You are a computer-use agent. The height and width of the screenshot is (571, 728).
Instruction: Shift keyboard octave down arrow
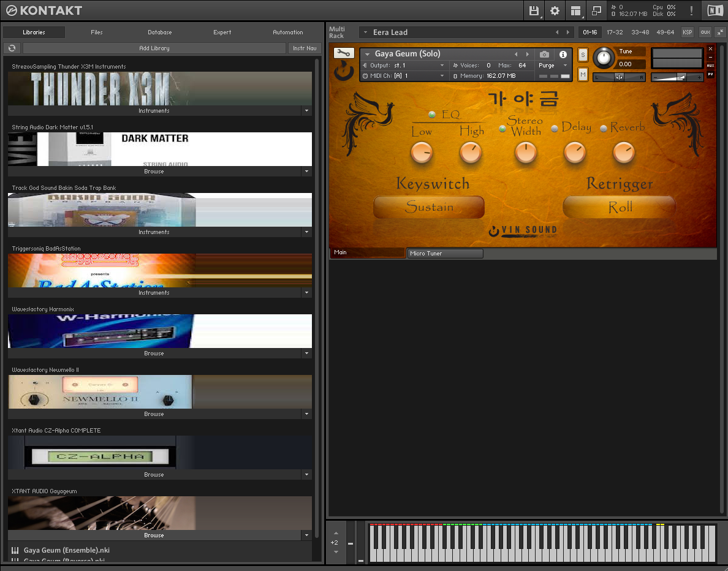[x=336, y=552]
